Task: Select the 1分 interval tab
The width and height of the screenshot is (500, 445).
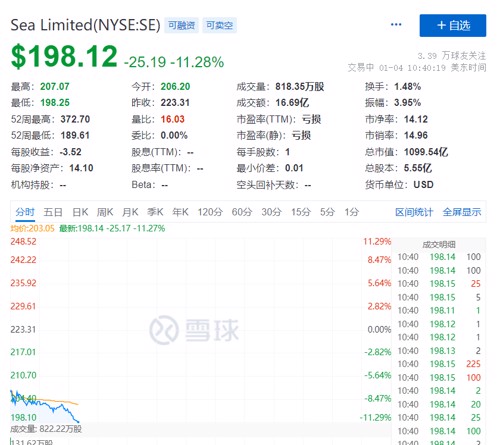Action: [352, 212]
